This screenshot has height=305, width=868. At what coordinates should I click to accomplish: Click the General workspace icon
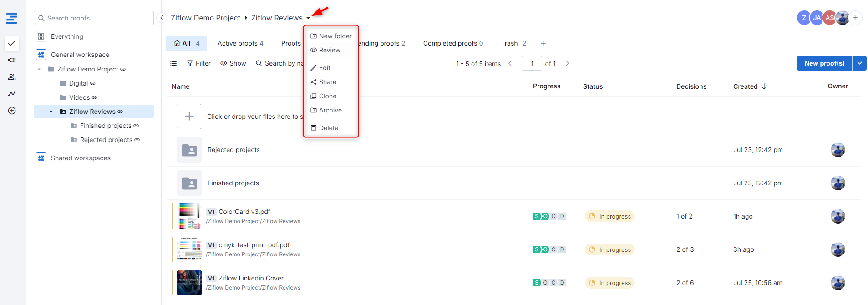click(x=41, y=55)
